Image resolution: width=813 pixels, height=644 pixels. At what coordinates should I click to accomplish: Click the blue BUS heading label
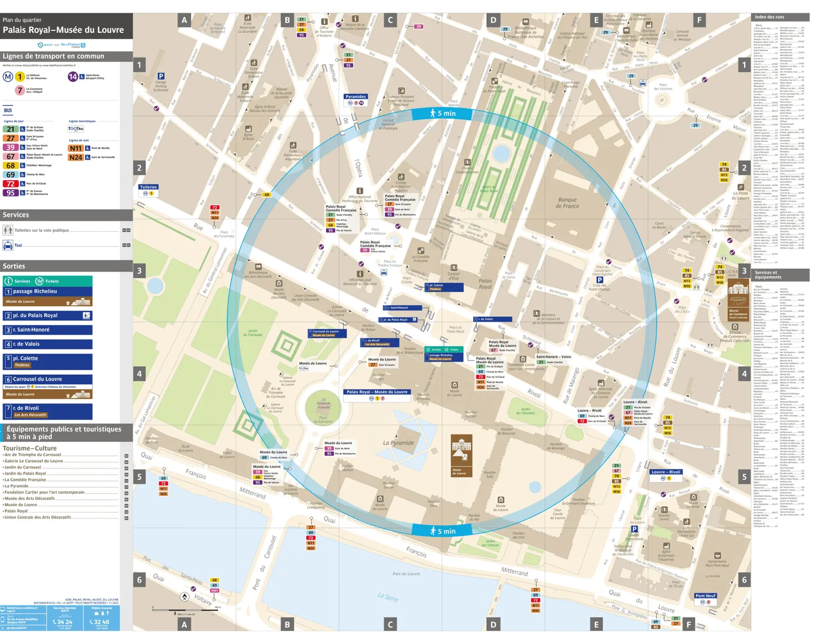click(8, 110)
